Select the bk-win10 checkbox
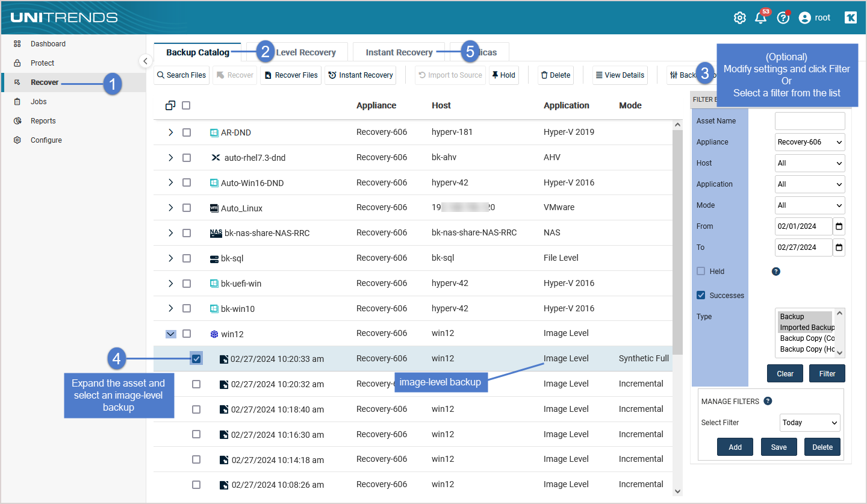The image size is (867, 504). pyautogui.click(x=187, y=308)
